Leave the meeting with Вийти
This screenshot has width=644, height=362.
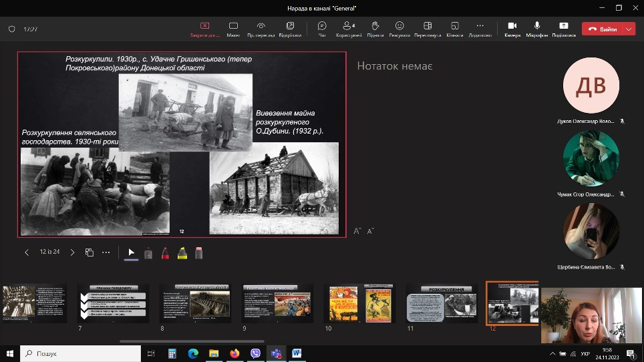602,29
